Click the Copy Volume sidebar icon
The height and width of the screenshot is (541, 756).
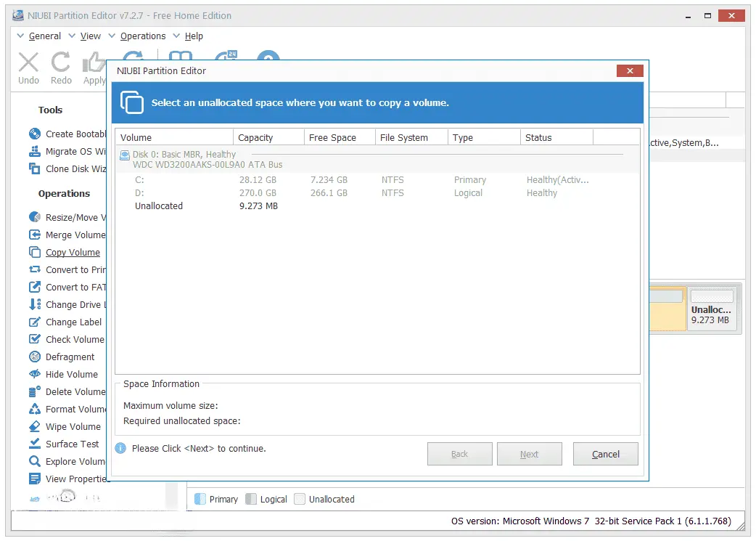[x=35, y=252]
